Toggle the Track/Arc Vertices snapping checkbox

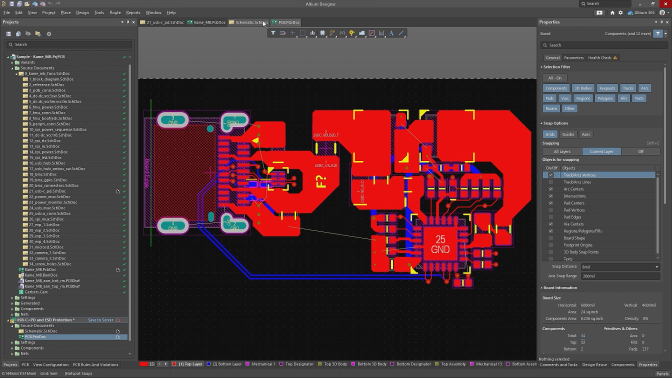coord(551,175)
